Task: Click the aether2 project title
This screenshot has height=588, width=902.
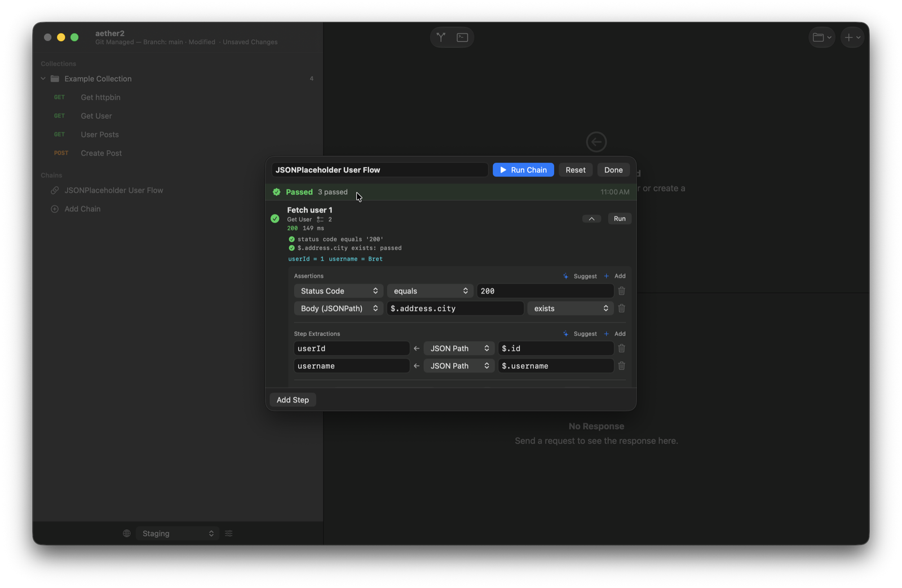Action: click(x=110, y=33)
